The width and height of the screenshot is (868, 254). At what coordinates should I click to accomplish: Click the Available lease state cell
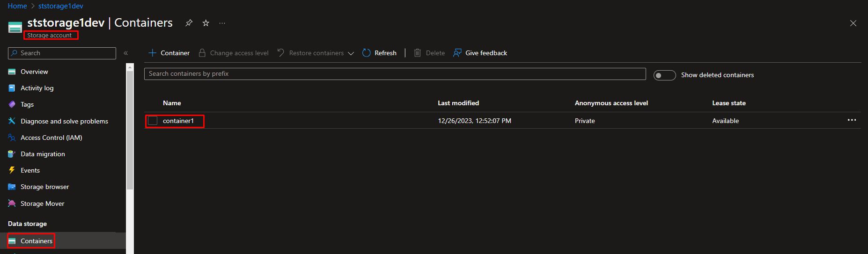click(725, 121)
